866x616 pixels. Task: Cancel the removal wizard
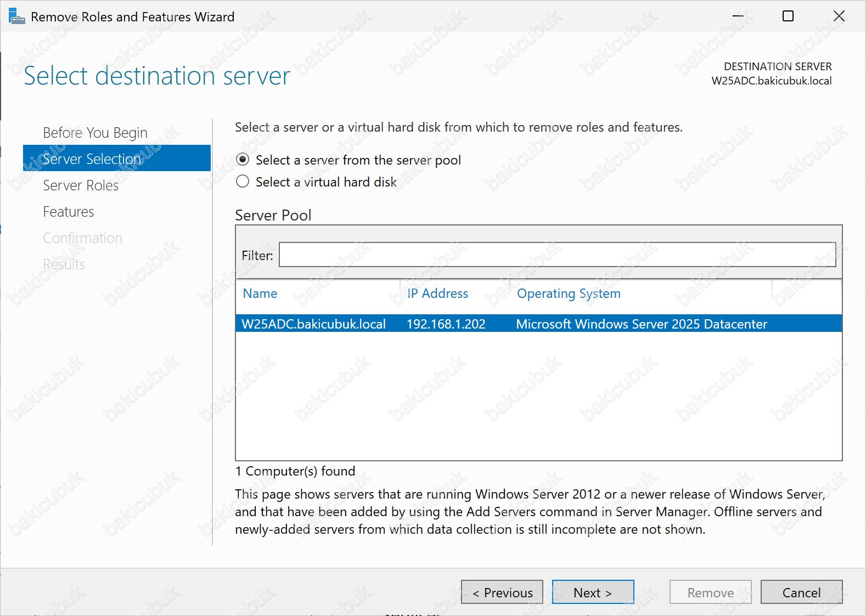point(802,592)
